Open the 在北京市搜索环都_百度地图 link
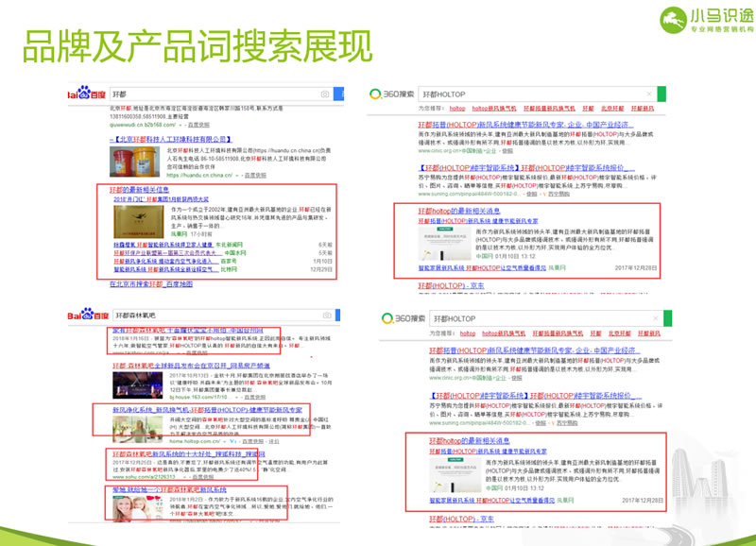756x546 pixels. pos(151,283)
